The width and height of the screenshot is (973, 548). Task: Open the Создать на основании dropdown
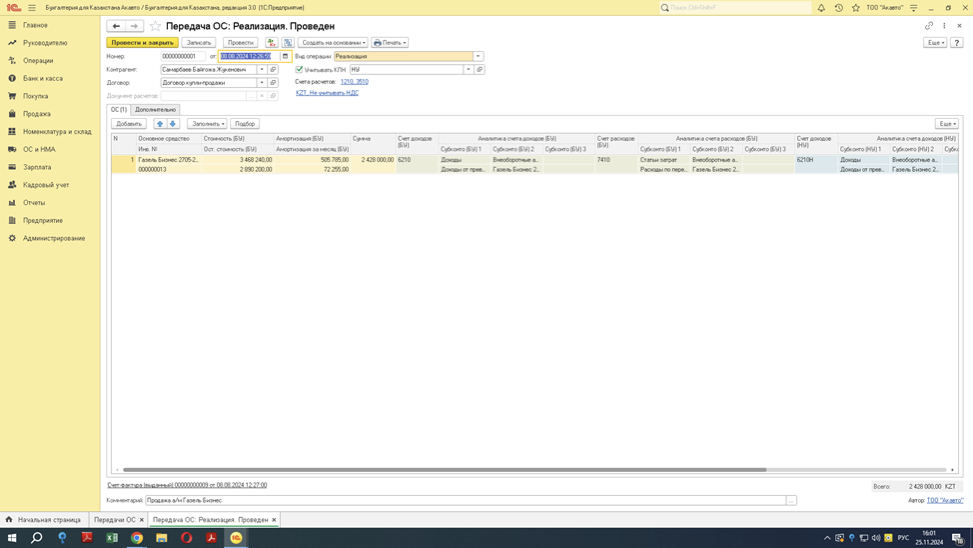coord(333,43)
